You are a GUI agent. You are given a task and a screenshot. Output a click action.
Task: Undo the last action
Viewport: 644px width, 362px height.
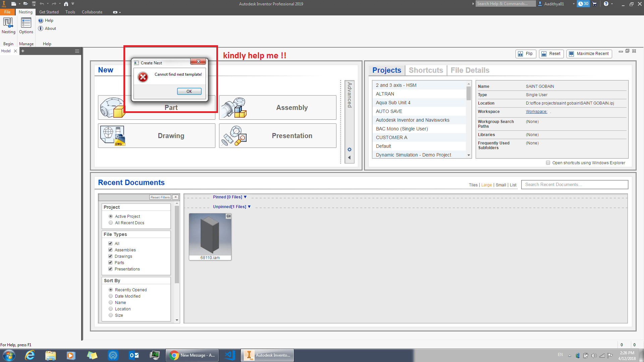click(x=42, y=4)
